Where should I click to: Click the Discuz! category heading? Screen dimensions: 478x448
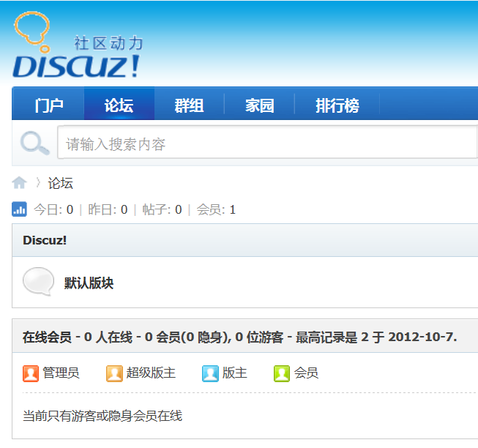pyautogui.click(x=45, y=240)
